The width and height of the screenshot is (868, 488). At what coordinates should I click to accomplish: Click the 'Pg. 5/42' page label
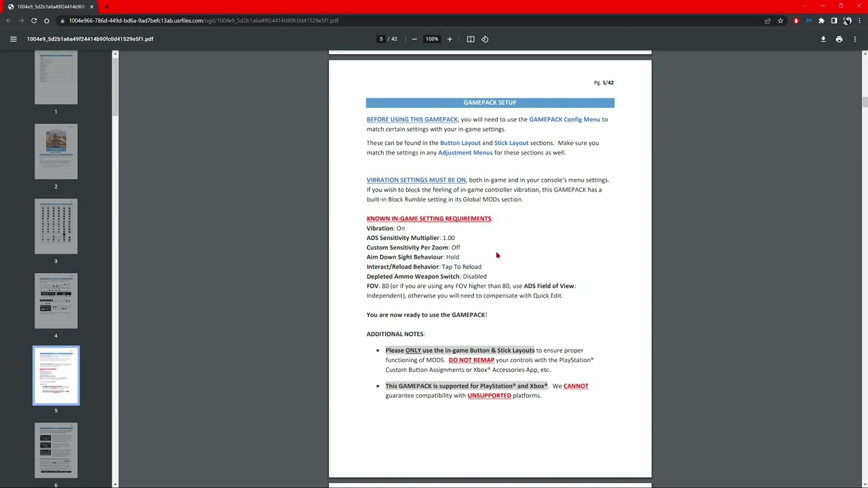pos(604,83)
